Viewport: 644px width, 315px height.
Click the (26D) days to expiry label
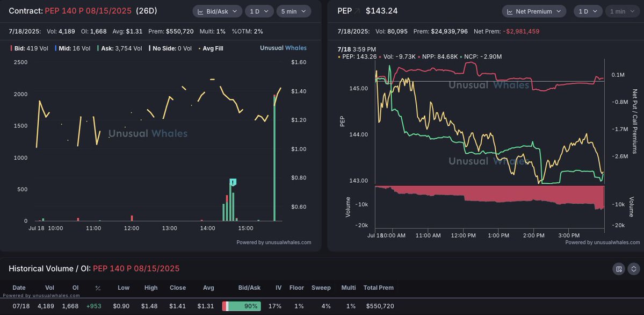click(147, 11)
